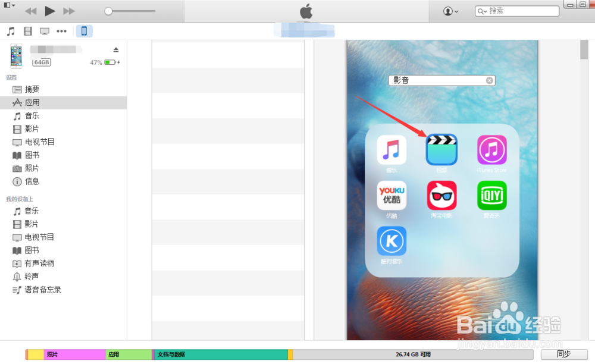
Task: Skip ahead with the fast-forward button
Action: 68,11
